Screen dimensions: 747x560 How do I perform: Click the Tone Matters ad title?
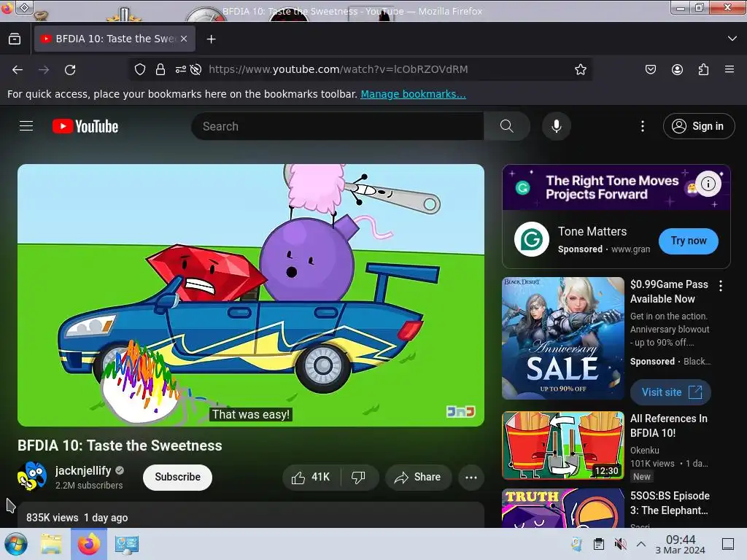[x=592, y=231]
